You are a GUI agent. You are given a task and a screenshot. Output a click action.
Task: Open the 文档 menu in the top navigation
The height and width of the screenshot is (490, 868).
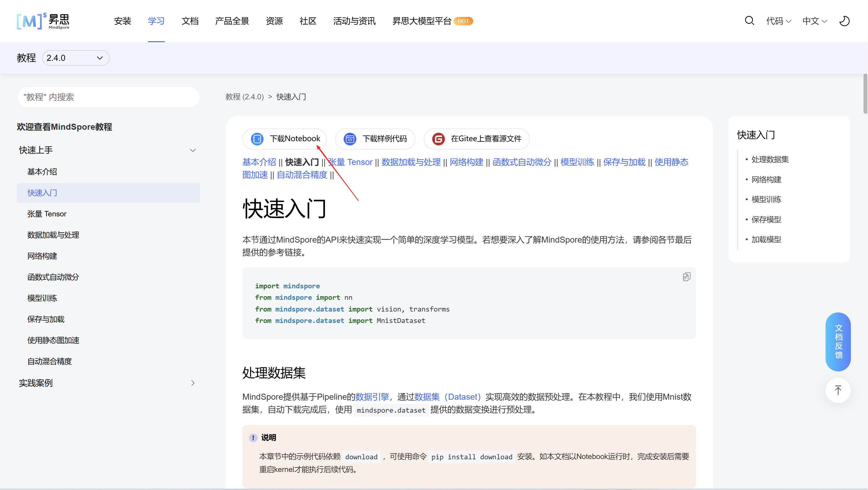tap(190, 21)
